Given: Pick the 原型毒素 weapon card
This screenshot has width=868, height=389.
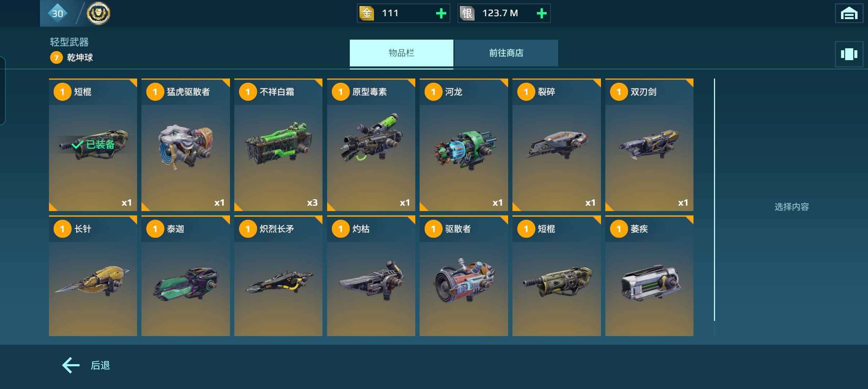Looking at the screenshot, I should pos(371,145).
